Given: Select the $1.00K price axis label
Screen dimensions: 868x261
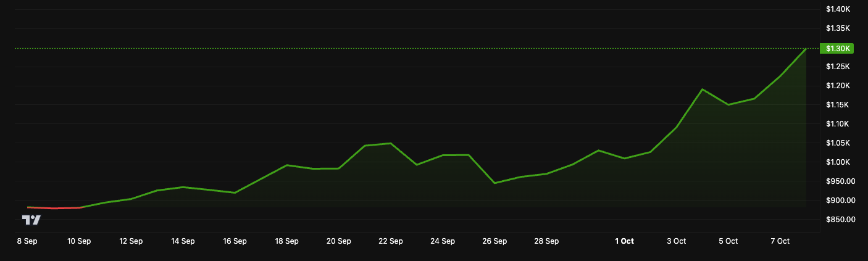Looking at the screenshot, I should [x=838, y=162].
